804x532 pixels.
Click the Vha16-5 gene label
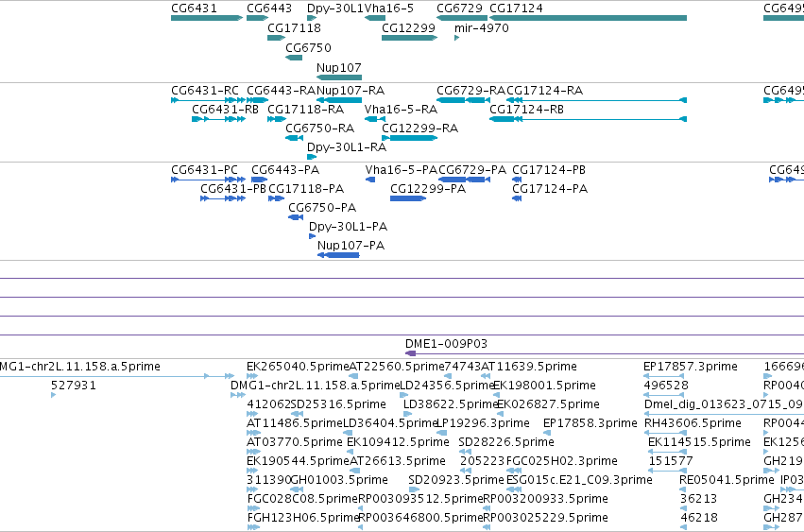pyautogui.click(x=389, y=9)
